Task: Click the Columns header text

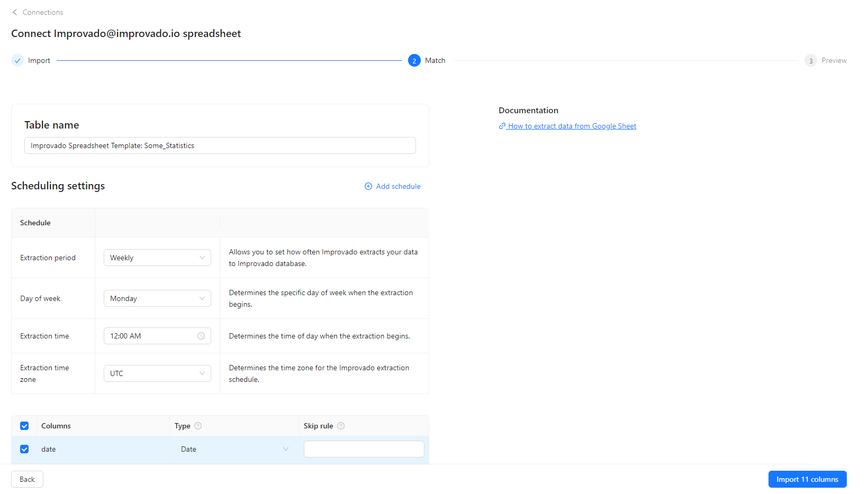Action: click(56, 426)
